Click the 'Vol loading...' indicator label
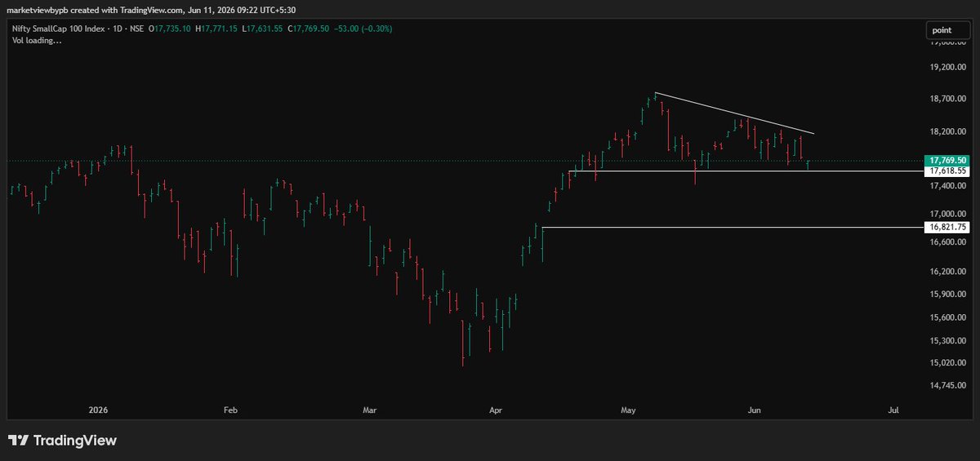 37,39
